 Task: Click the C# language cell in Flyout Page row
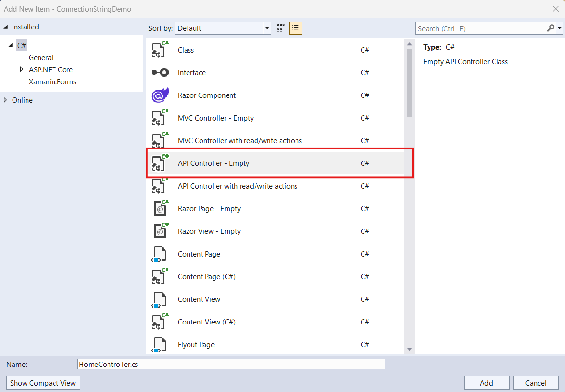coord(364,345)
